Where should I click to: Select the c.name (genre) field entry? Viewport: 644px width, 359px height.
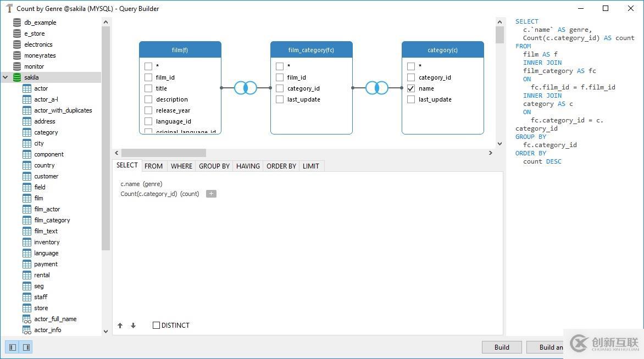141,184
